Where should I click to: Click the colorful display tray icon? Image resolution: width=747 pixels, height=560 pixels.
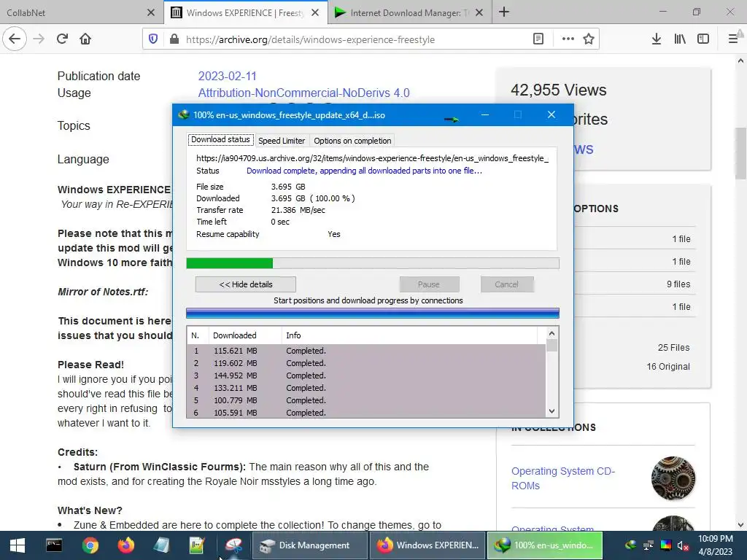click(665, 545)
